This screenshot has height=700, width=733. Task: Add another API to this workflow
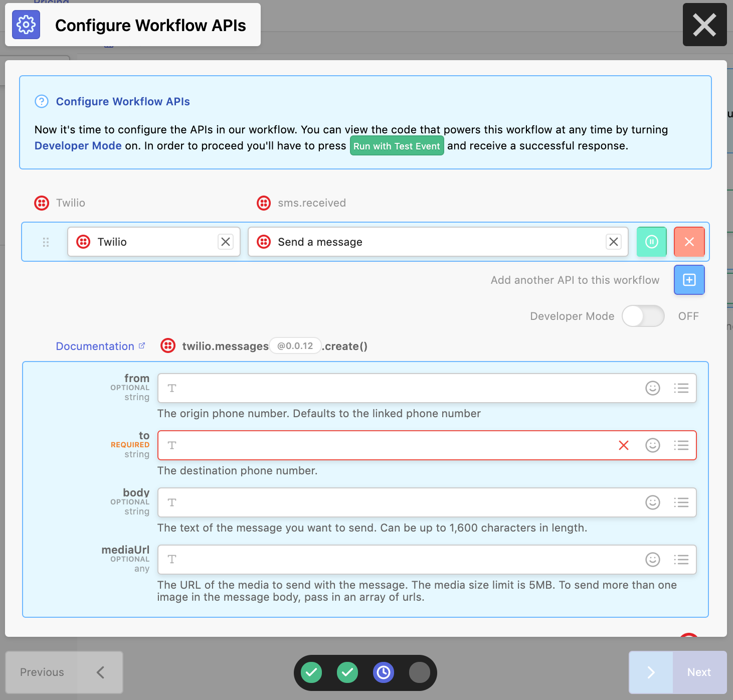689,280
